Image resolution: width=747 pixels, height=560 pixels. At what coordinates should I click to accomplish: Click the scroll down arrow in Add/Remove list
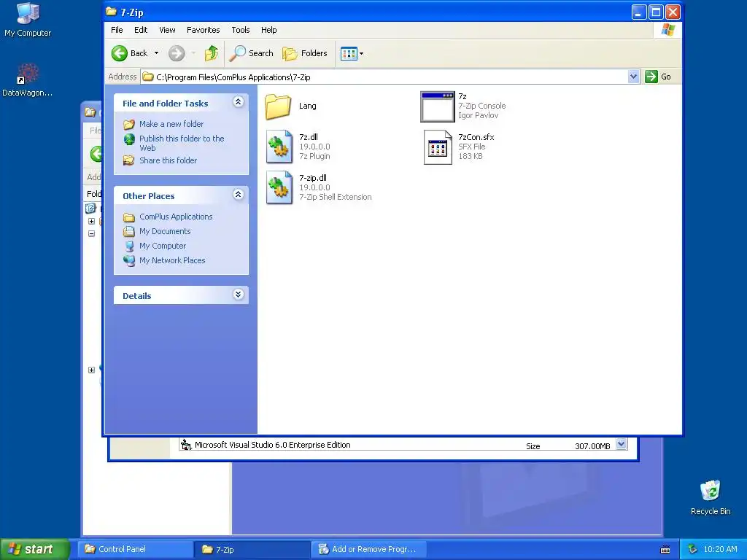[622, 444]
